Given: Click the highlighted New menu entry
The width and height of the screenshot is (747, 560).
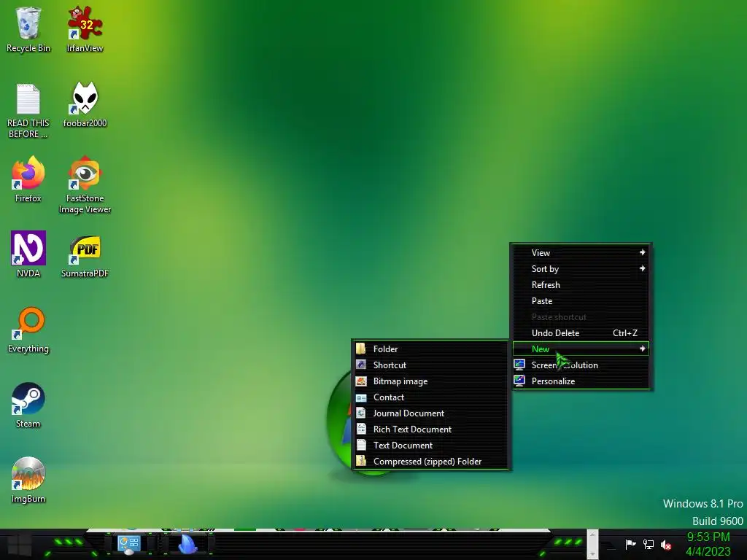Looking at the screenshot, I should (581, 349).
